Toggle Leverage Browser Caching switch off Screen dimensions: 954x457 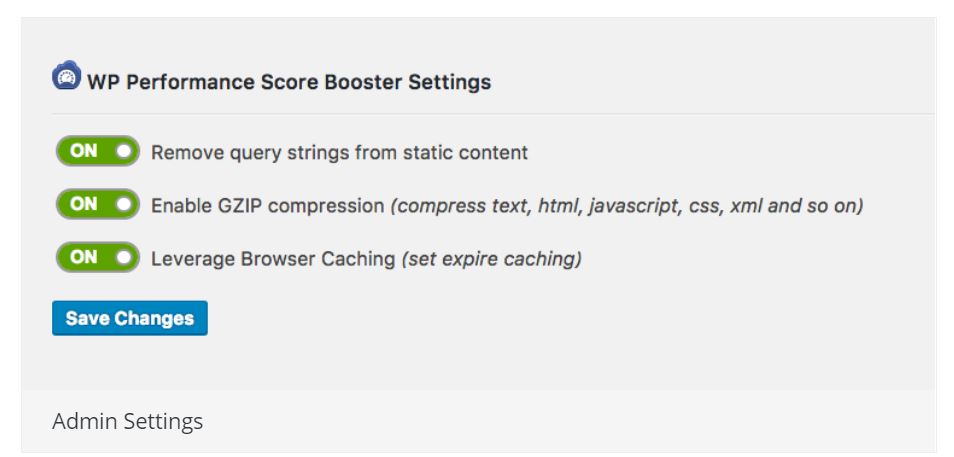[98, 257]
